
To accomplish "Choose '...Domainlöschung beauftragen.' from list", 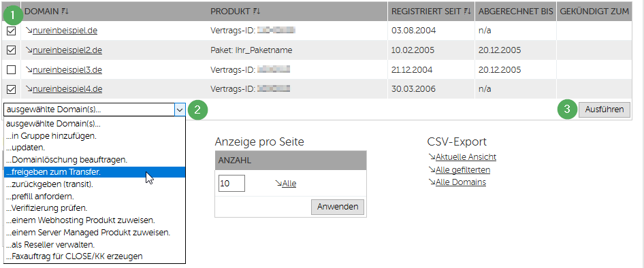I will pyautogui.click(x=95, y=160).
